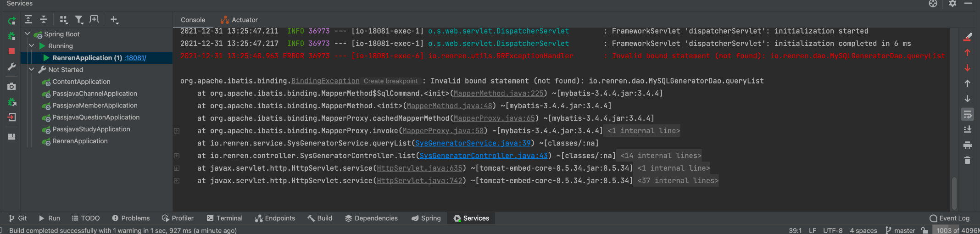The image size is (980, 234).
Task: Toggle soft-wrap in the console
Action: click(967, 114)
